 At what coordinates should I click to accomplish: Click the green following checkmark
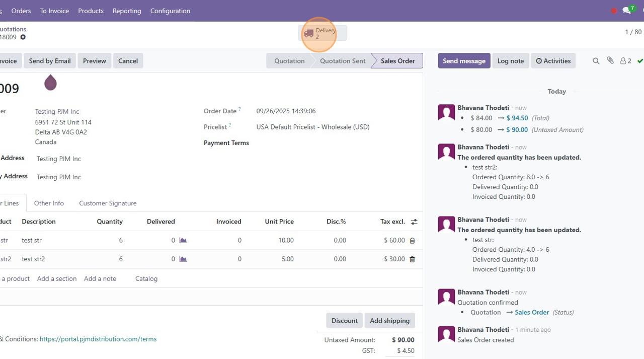tap(640, 61)
